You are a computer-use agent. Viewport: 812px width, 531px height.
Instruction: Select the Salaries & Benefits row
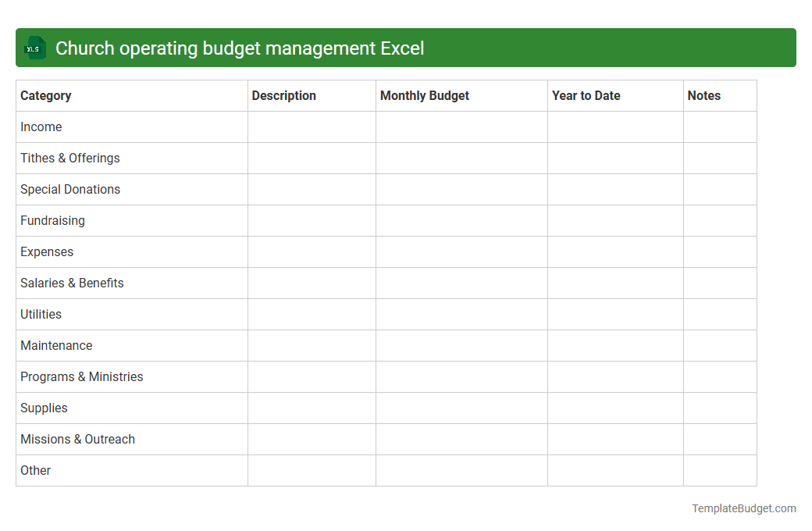pyautogui.click(x=72, y=283)
